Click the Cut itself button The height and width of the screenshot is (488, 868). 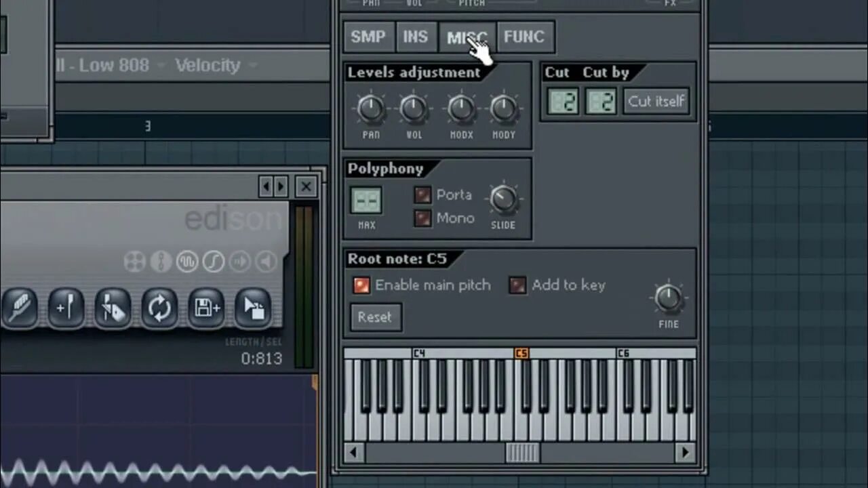[x=656, y=102]
